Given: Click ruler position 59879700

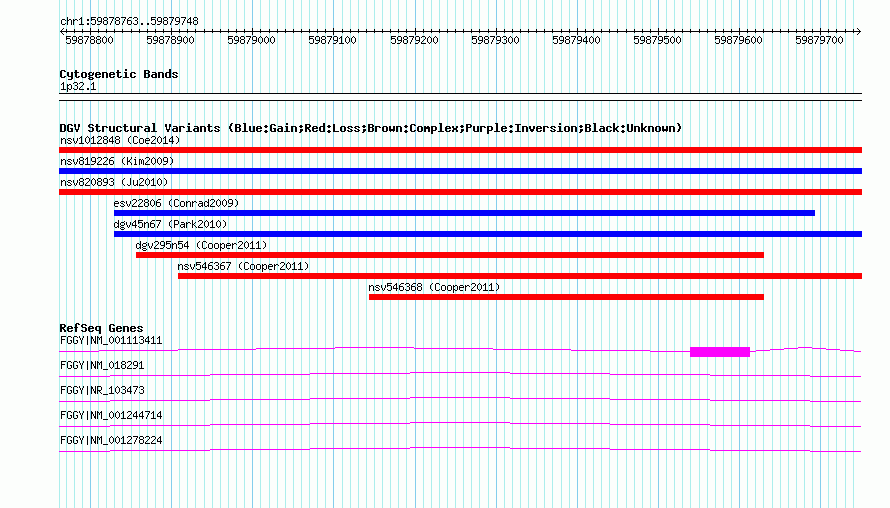Looking at the screenshot, I should point(820,40).
